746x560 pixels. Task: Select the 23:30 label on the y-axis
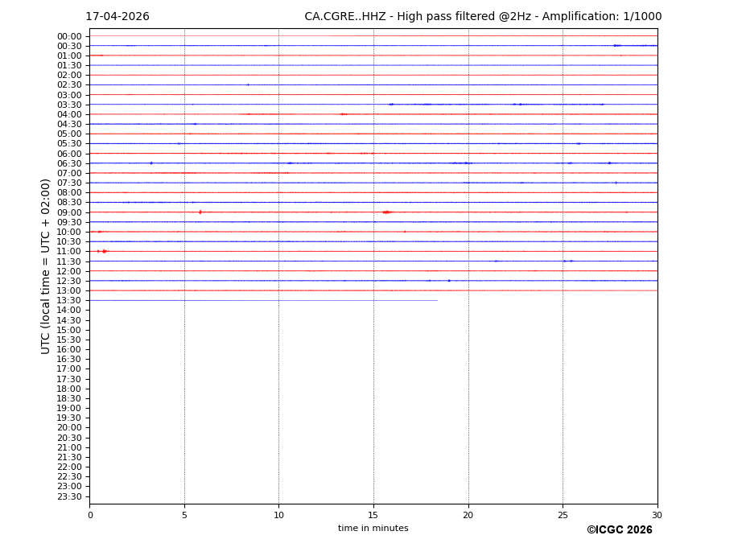pos(68,496)
